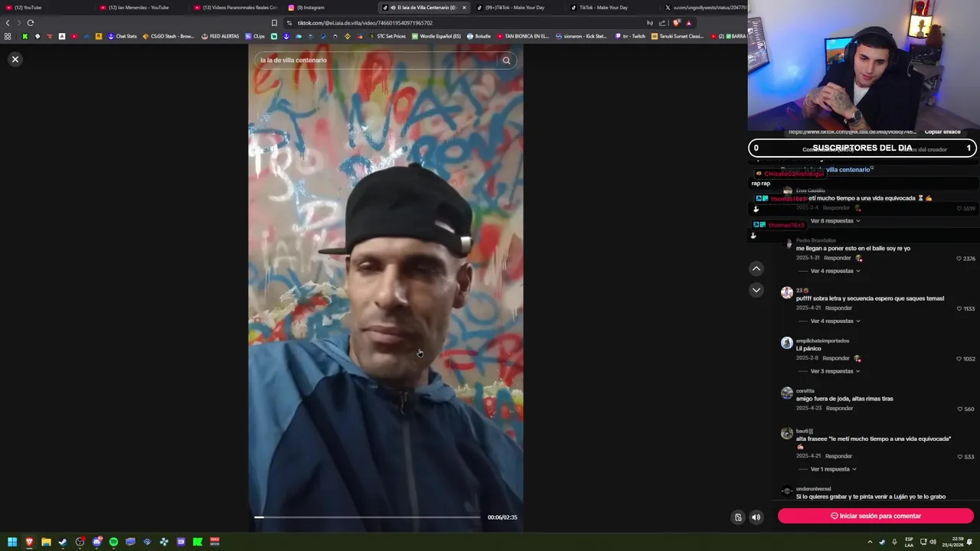This screenshot has width=980, height=551.
Task: Reload the page with refresh icon
Action: tap(31, 23)
